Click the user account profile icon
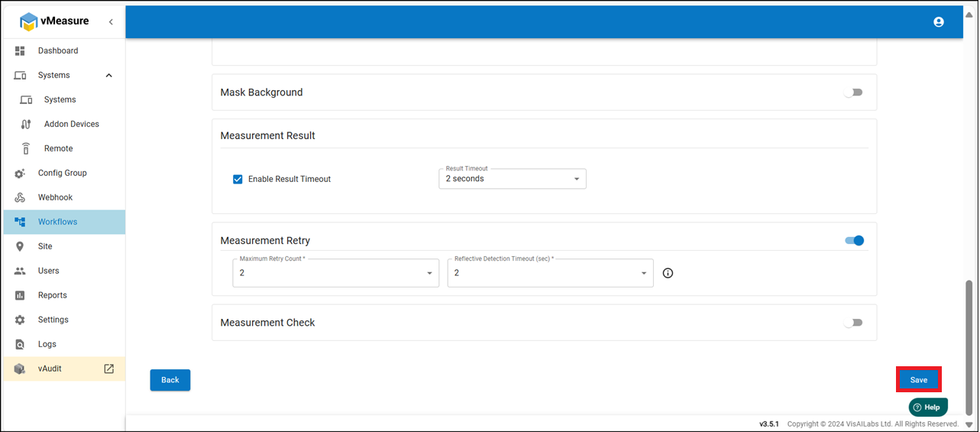This screenshot has height=432, width=980. (939, 22)
